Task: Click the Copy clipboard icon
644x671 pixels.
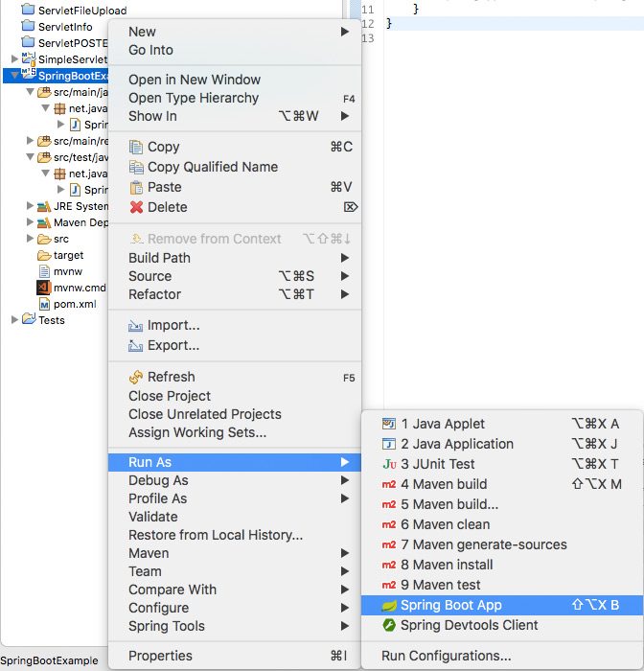Action: [136, 147]
